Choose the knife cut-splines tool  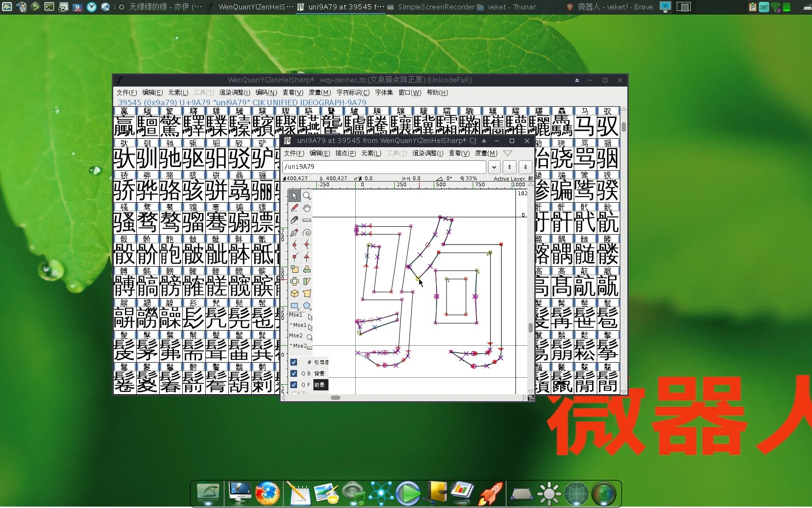(294, 220)
